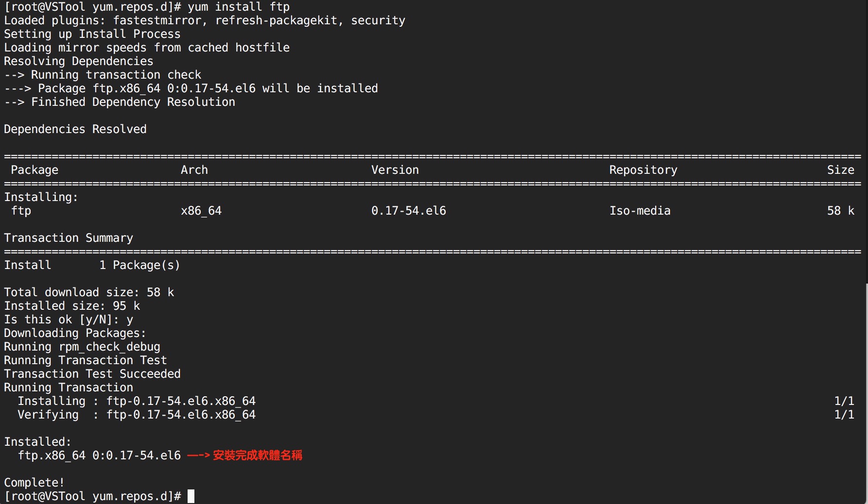Click the 'Arch' column header

pyautogui.click(x=194, y=170)
